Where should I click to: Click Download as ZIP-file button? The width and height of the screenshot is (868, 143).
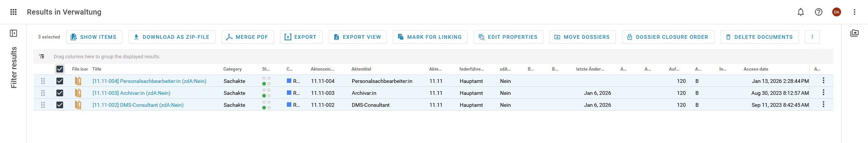pyautogui.click(x=172, y=37)
